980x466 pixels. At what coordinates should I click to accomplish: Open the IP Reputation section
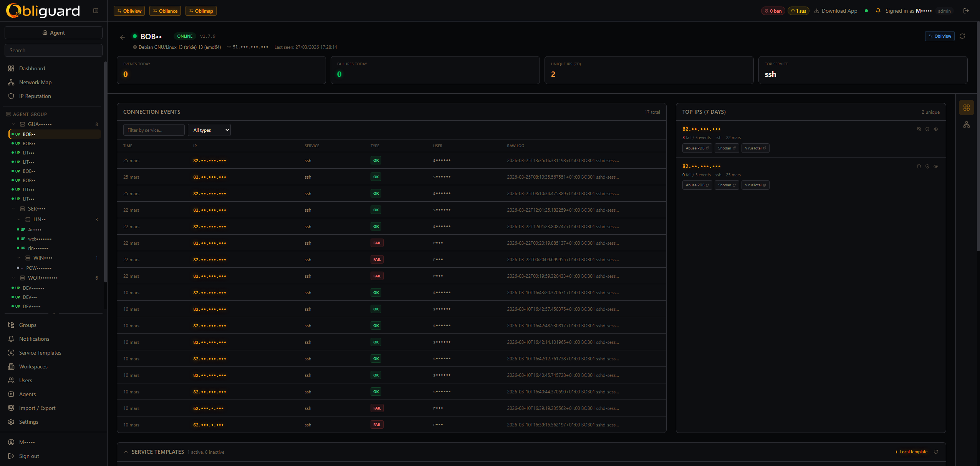(x=35, y=96)
